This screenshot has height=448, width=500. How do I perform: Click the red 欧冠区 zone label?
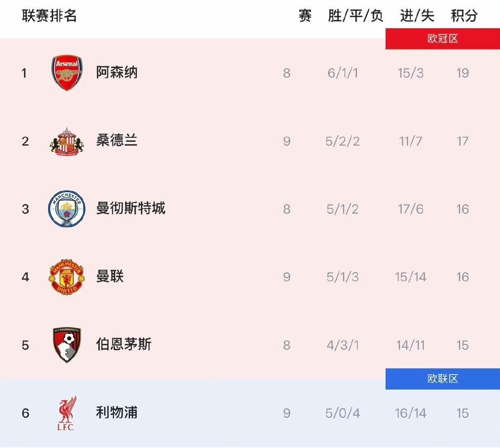[442, 39]
